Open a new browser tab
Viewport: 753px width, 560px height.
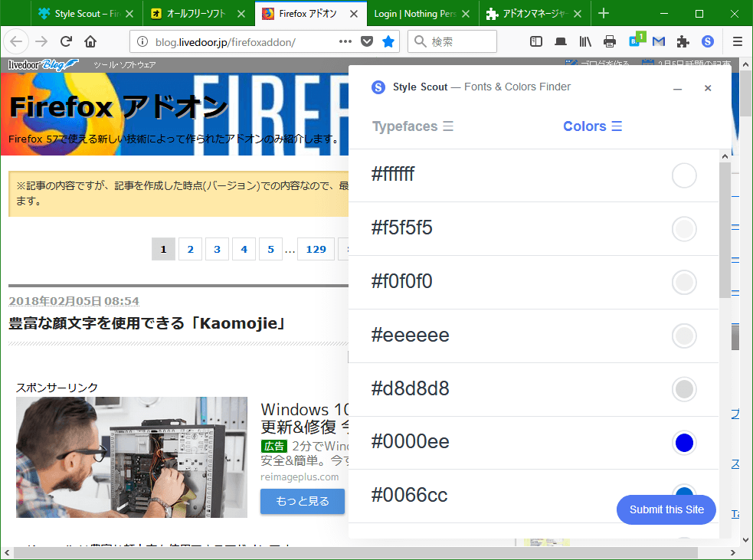[x=604, y=14]
